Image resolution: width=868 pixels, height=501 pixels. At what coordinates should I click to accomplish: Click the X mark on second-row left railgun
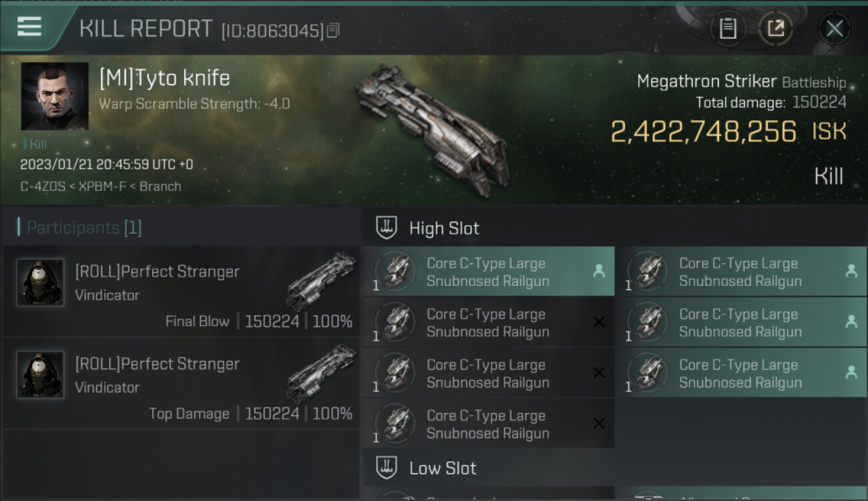tap(599, 322)
